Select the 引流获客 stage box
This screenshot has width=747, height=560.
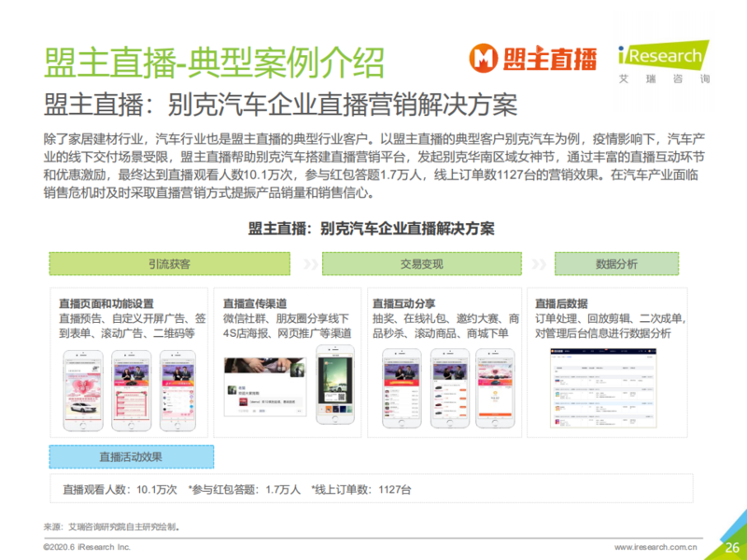tap(170, 264)
